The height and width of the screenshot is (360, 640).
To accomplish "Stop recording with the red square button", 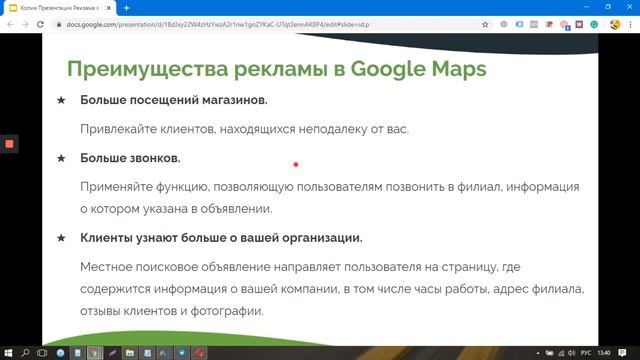I will (9, 144).
